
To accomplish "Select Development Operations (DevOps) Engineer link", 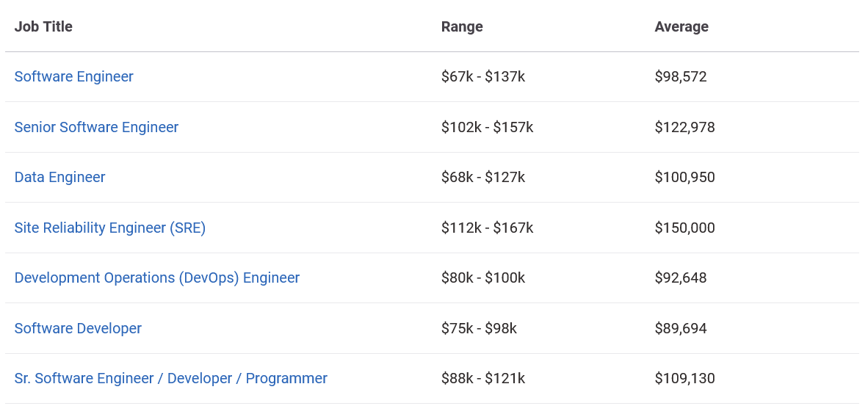I will [x=156, y=278].
